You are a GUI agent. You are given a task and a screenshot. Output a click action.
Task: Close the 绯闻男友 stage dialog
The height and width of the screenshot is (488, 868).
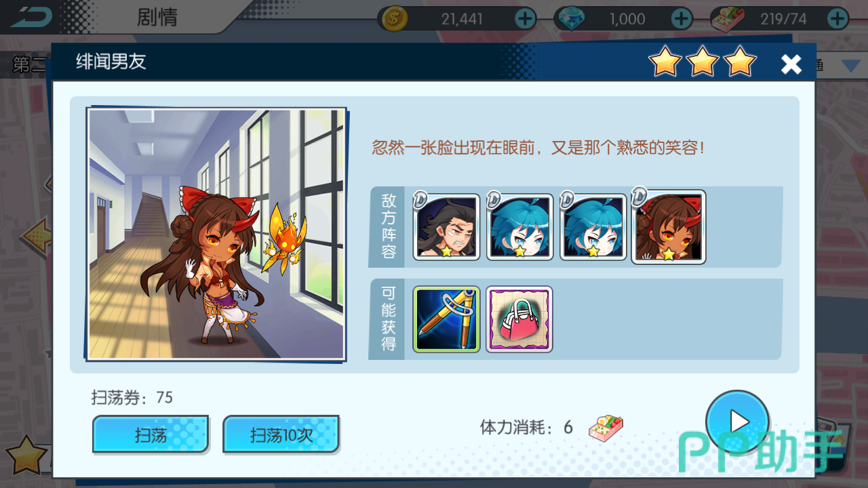point(791,64)
